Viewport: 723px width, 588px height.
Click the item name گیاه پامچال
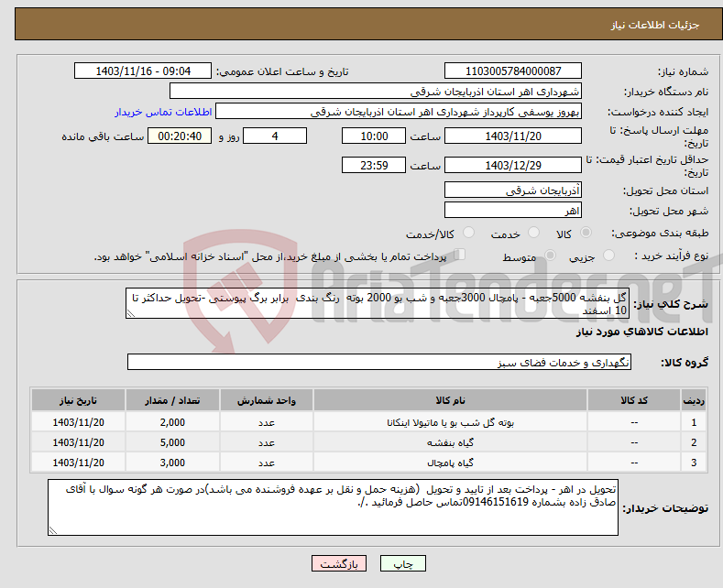click(x=450, y=463)
